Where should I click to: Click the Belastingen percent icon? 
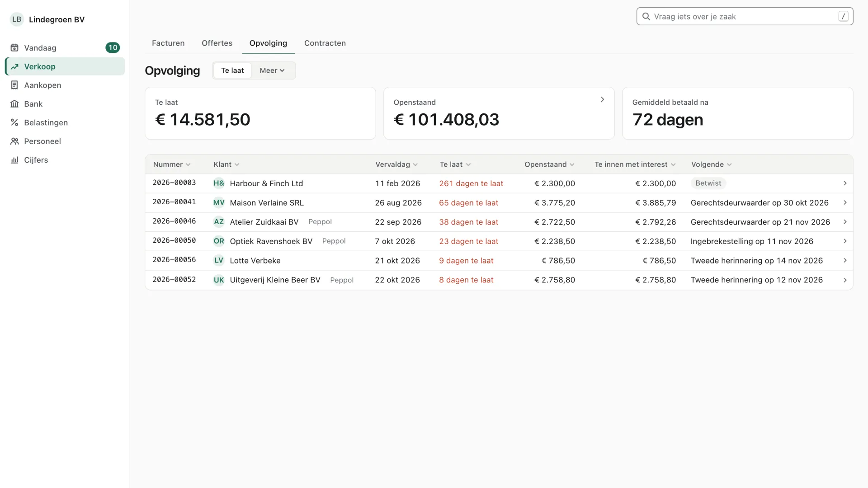(x=14, y=122)
